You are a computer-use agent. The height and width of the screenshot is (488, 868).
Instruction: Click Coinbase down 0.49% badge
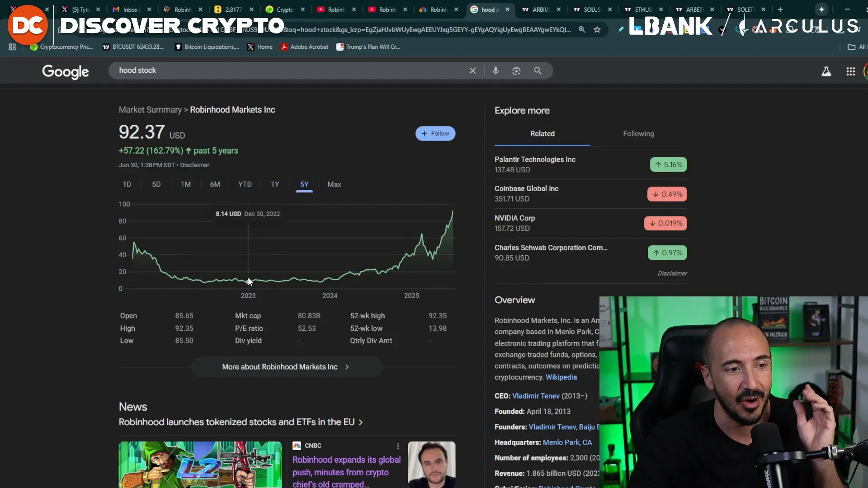click(x=667, y=194)
